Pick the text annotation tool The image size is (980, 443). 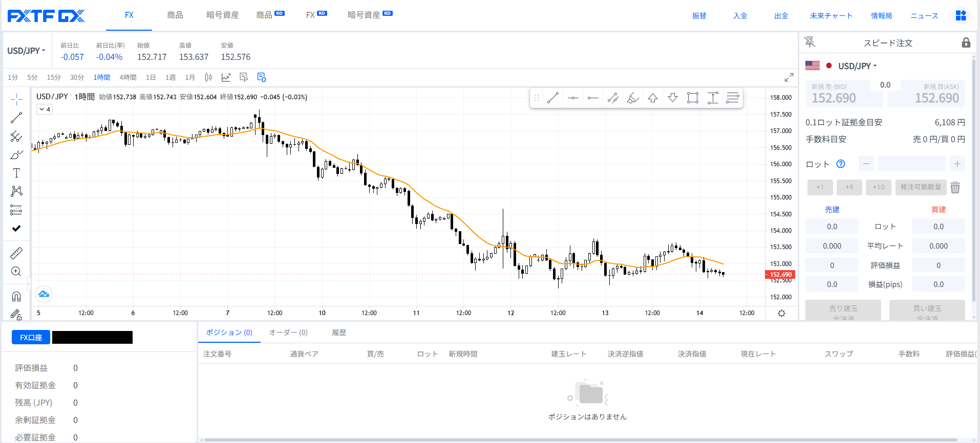point(16,173)
